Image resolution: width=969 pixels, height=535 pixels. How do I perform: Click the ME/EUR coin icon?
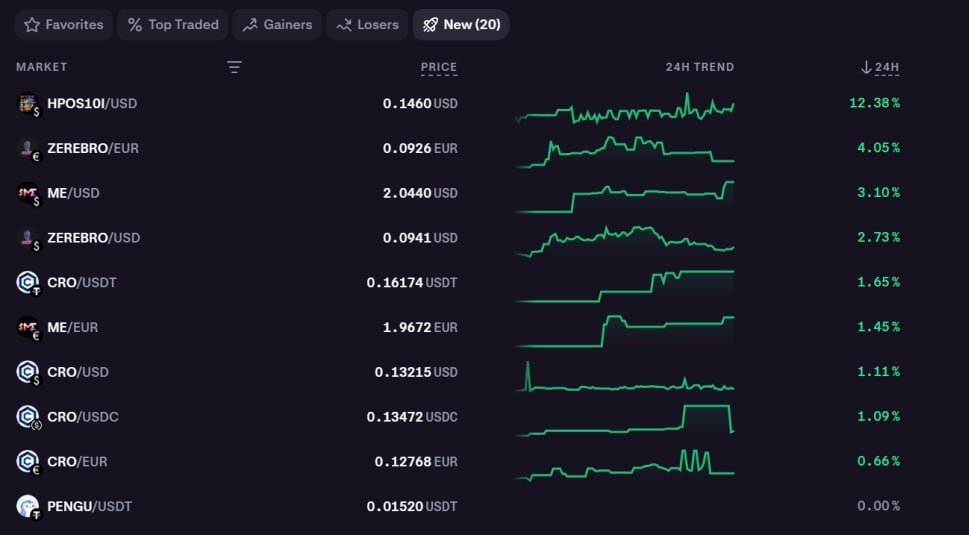pyautogui.click(x=28, y=328)
